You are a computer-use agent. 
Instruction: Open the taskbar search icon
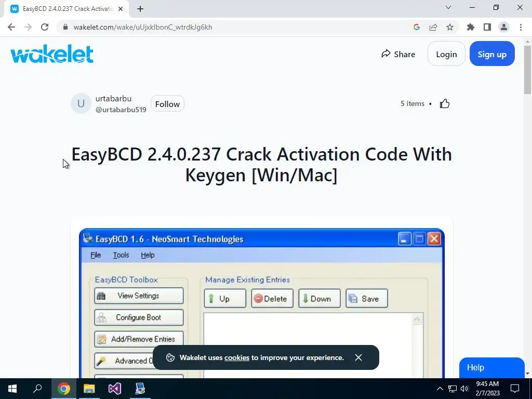coord(37,389)
